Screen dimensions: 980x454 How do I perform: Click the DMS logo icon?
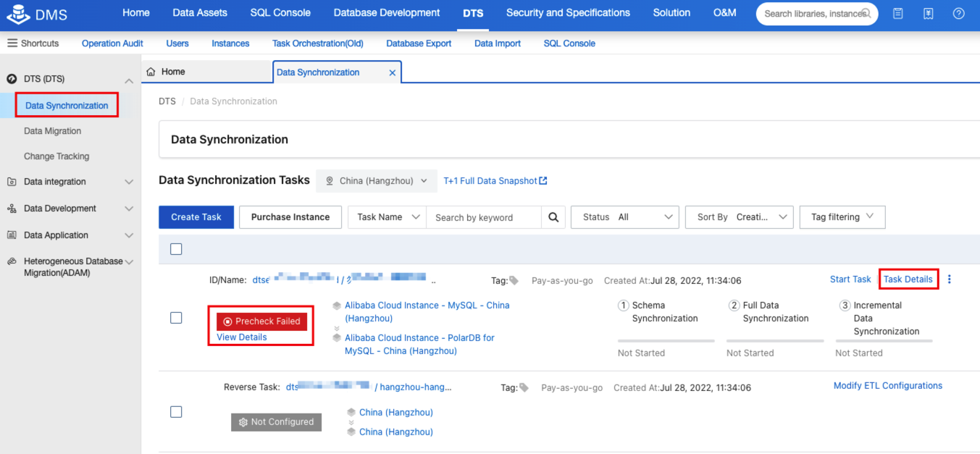point(18,14)
